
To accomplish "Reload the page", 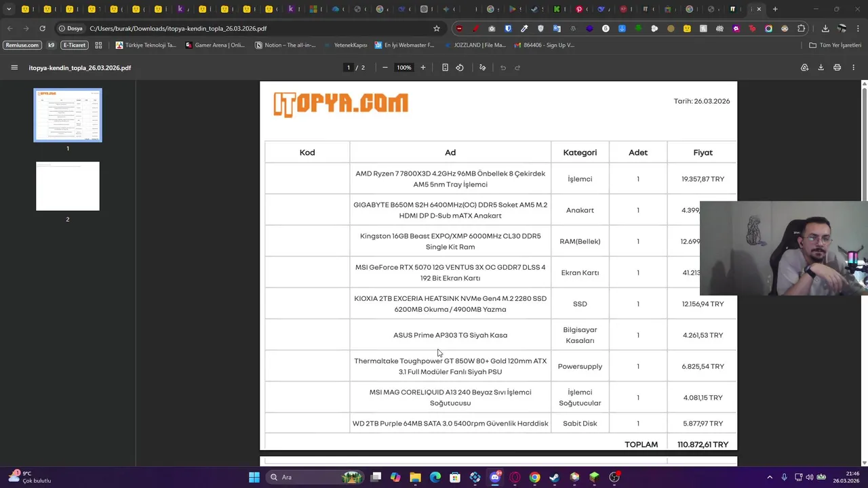I will pyautogui.click(x=42, y=28).
